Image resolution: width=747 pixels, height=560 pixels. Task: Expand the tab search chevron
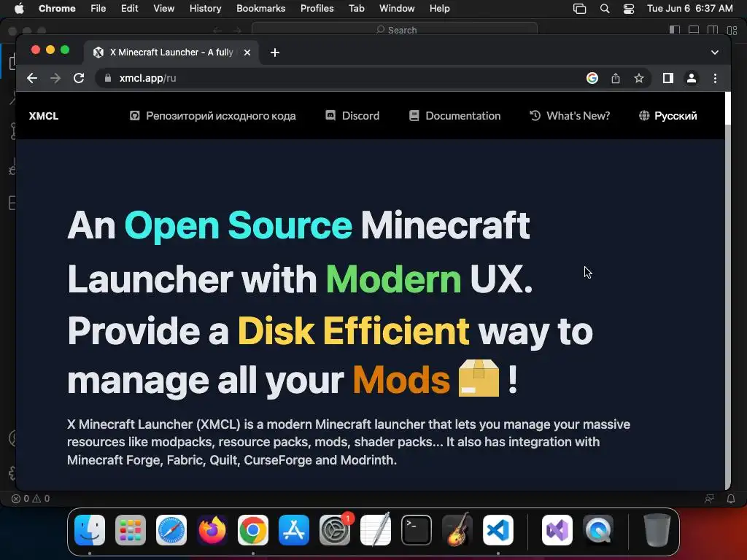tap(715, 52)
